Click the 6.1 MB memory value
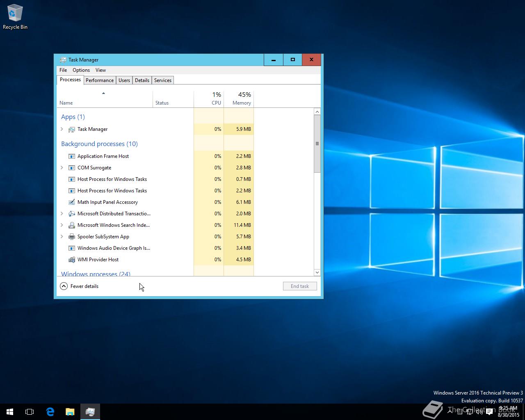The height and width of the screenshot is (420, 525). 244,202
